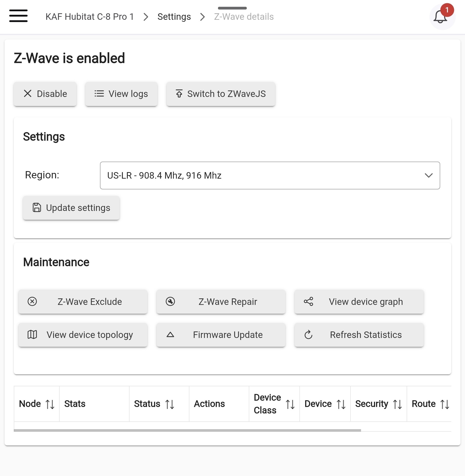Sort table by Status column
The image size is (465, 476).
(x=170, y=404)
